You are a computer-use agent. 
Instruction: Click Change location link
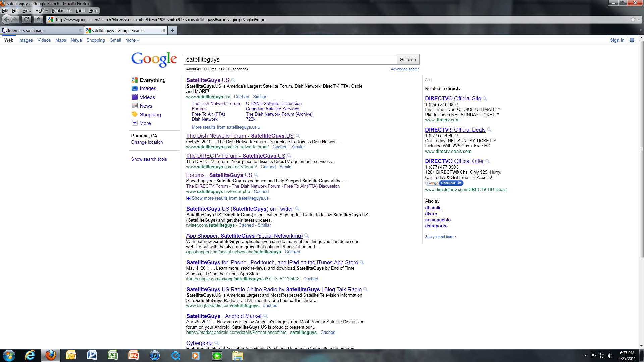(x=147, y=142)
